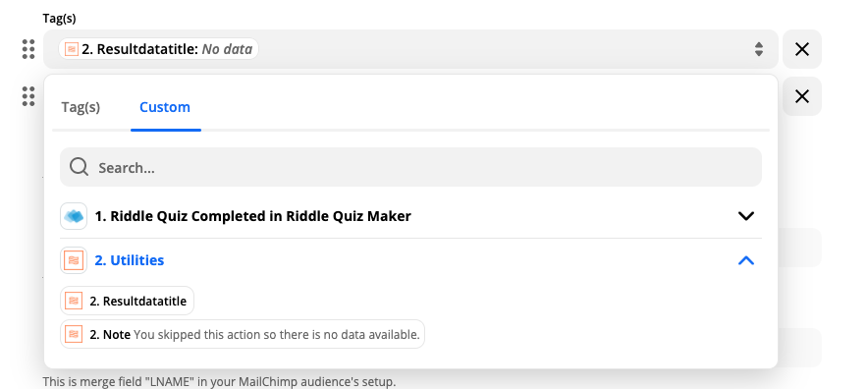Click the Utilities step icon

pyautogui.click(x=74, y=260)
